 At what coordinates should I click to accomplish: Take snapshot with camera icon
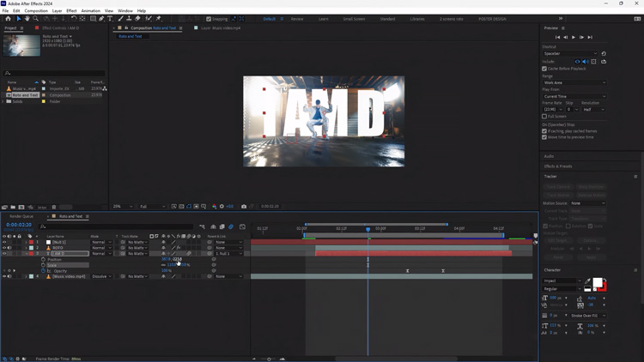tap(244, 207)
